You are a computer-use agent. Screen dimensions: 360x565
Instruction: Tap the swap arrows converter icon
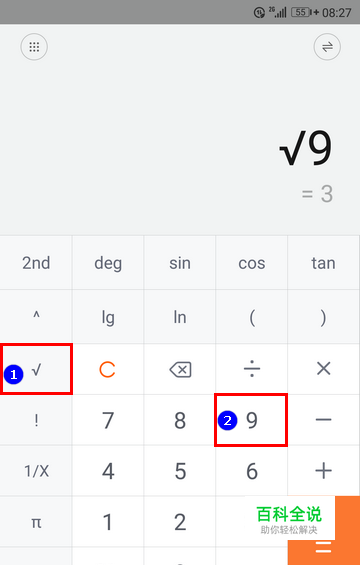pos(327,47)
